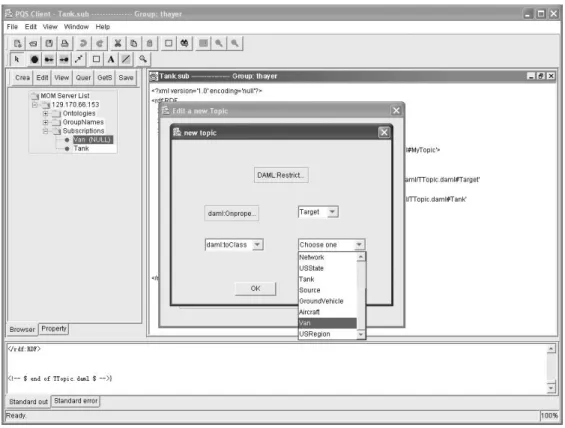
Task: Click OK in new topic dialog
Action: pos(255,289)
